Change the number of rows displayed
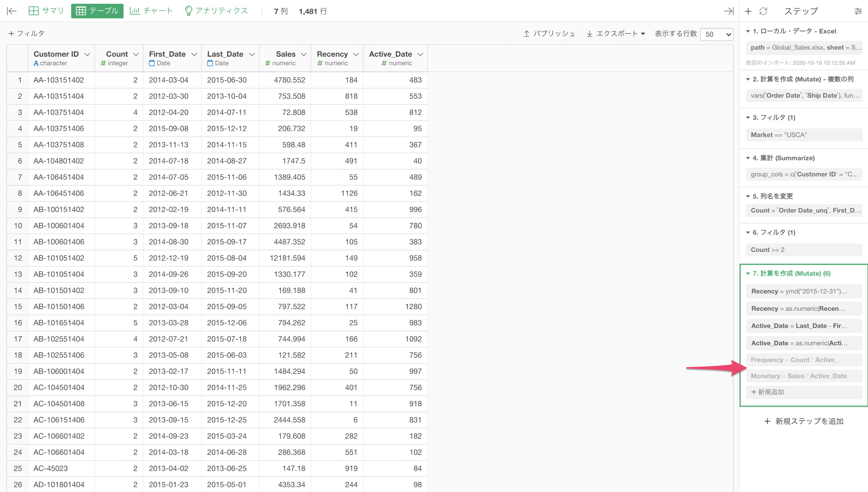Viewport: 868px width, 492px height. point(717,34)
